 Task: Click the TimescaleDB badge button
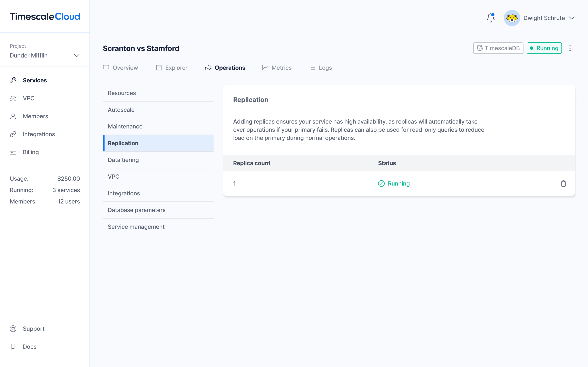(x=498, y=48)
